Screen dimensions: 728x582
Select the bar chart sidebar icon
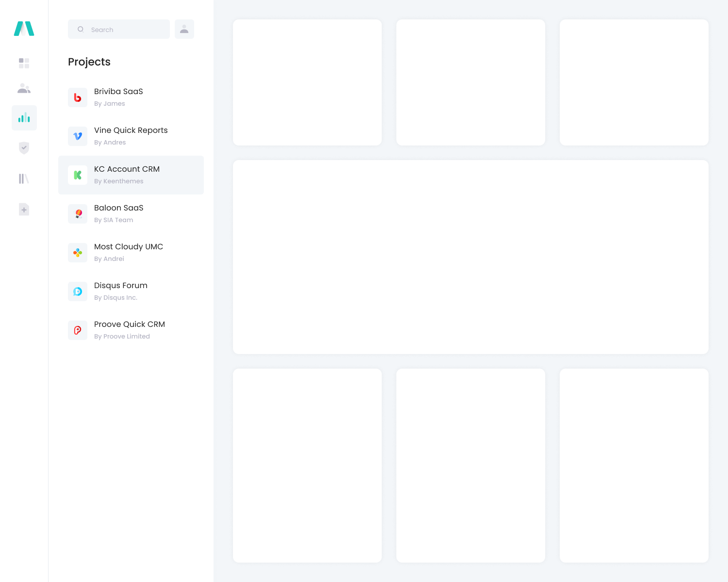pos(24,118)
